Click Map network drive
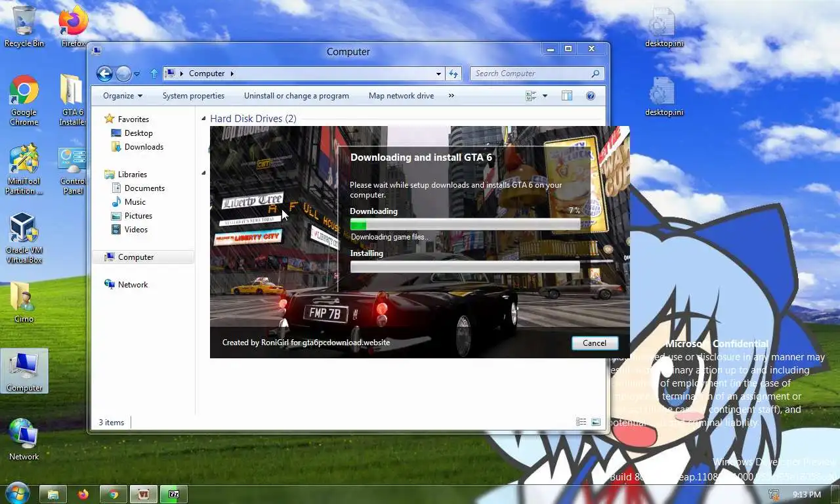 point(401,96)
